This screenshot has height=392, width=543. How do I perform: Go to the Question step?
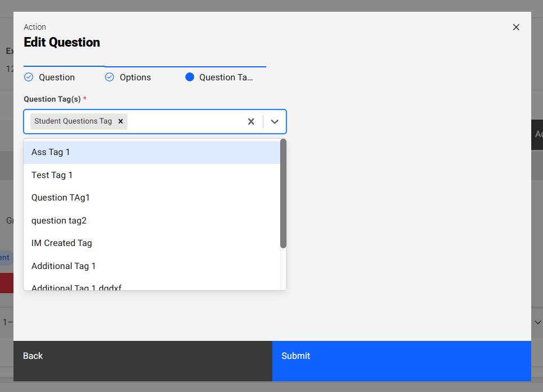click(x=56, y=78)
